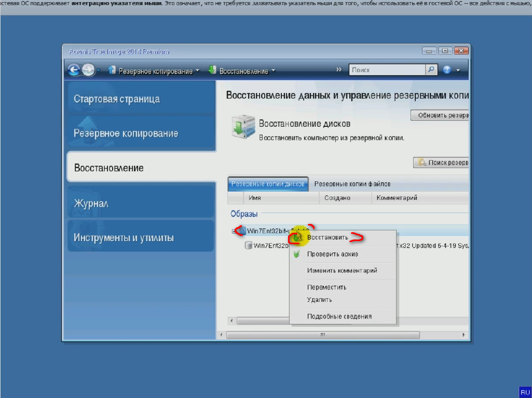
Task: Click the Поиск search input field
Action: [x=387, y=70]
